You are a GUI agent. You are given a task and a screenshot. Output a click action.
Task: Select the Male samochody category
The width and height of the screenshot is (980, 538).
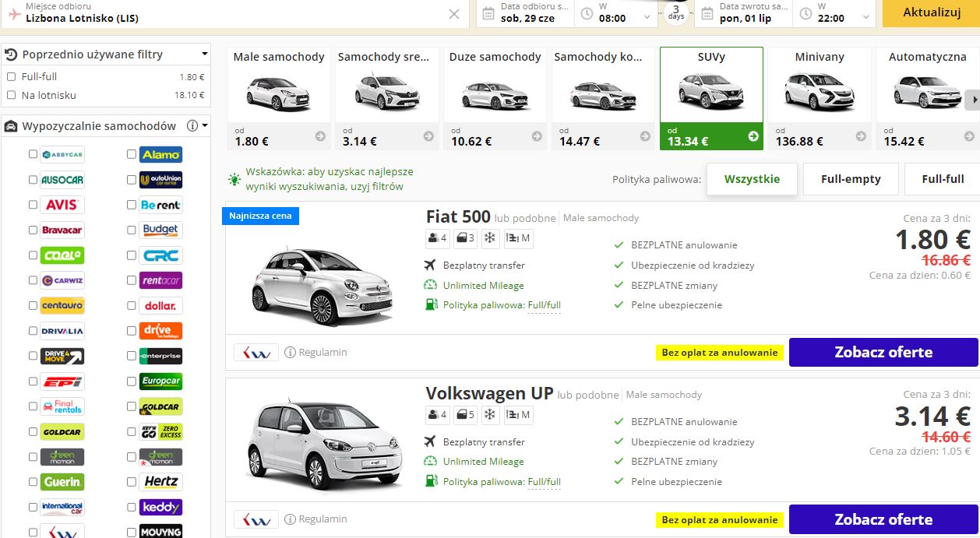tap(279, 98)
